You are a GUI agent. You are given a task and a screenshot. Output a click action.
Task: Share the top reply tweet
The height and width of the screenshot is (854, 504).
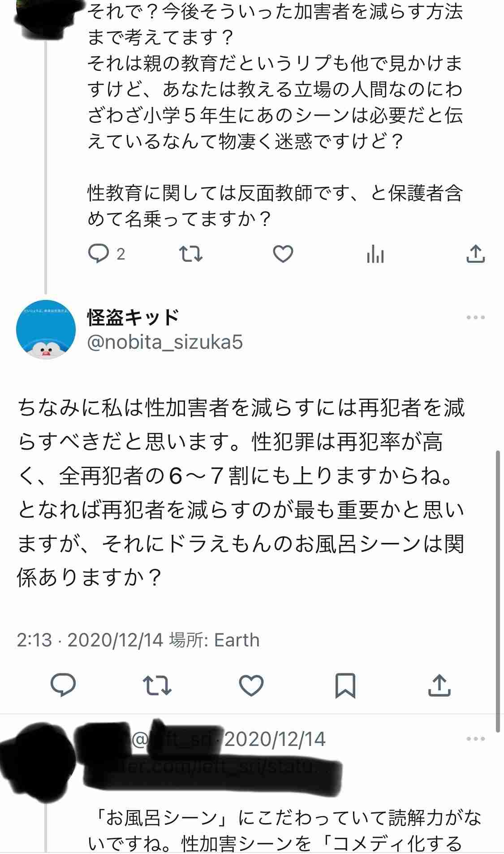(475, 254)
